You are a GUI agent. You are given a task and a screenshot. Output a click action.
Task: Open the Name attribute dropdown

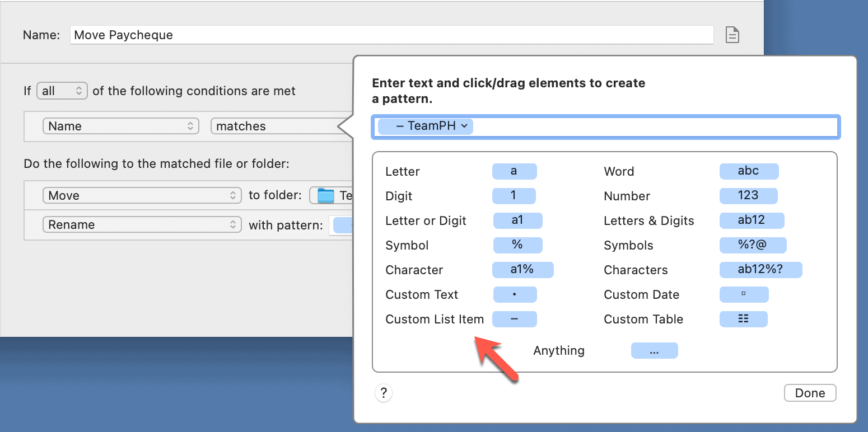[x=121, y=126]
